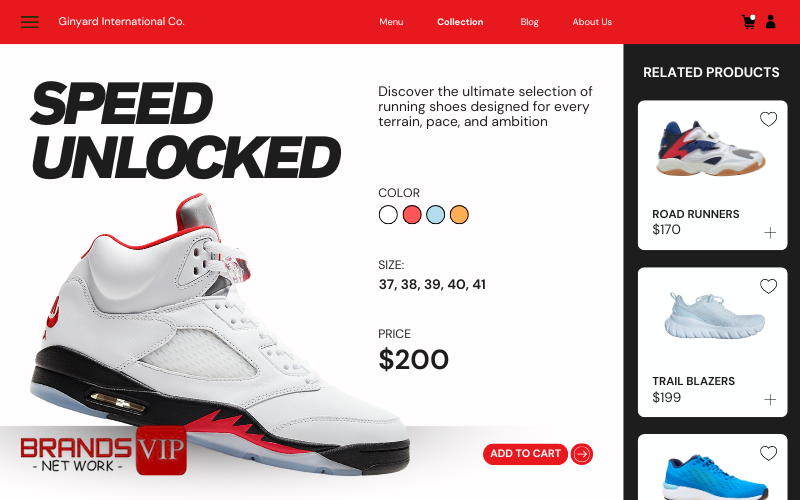
Task: Open the shopping cart icon
Action: 748,22
